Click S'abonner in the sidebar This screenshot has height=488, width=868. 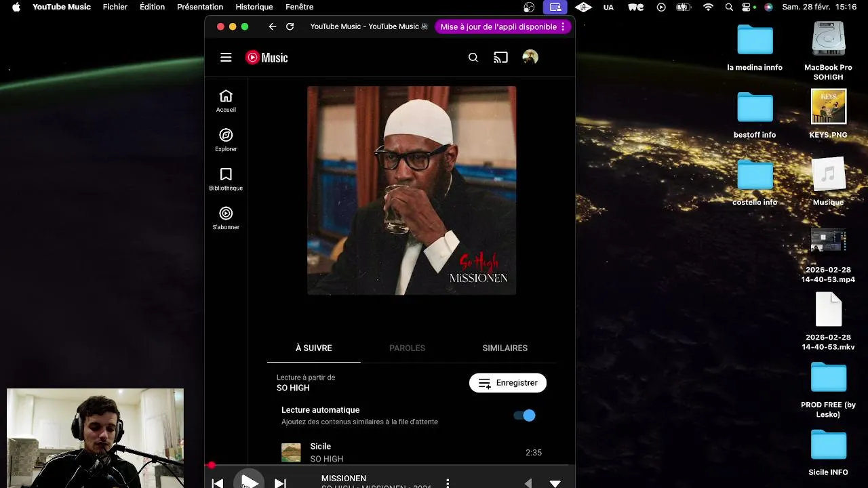pyautogui.click(x=226, y=219)
